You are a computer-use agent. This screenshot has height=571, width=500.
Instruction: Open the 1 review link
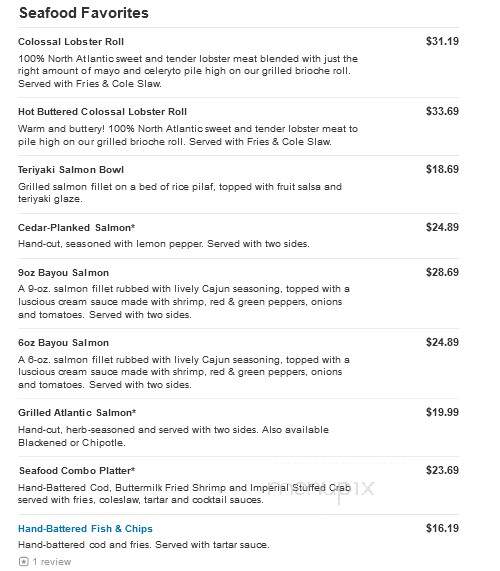52,562
